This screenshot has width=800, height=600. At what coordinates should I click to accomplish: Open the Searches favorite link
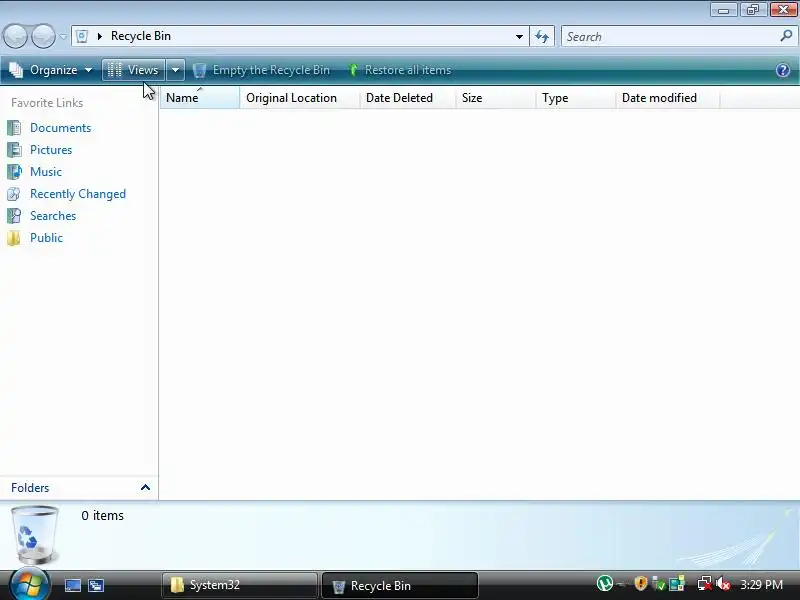coord(53,216)
